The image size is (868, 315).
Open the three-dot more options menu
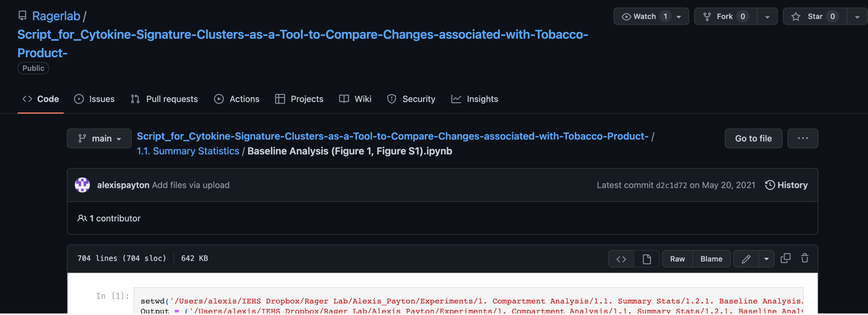tap(802, 138)
